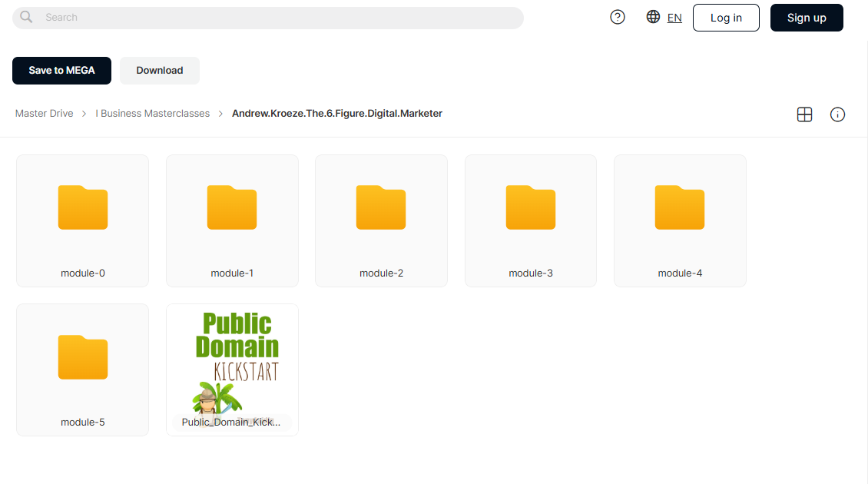868x484 pixels.
Task: Click Andrew.Kroeze.The.6.Figure.Digital.Marketer breadcrumb
Action: click(x=336, y=114)
